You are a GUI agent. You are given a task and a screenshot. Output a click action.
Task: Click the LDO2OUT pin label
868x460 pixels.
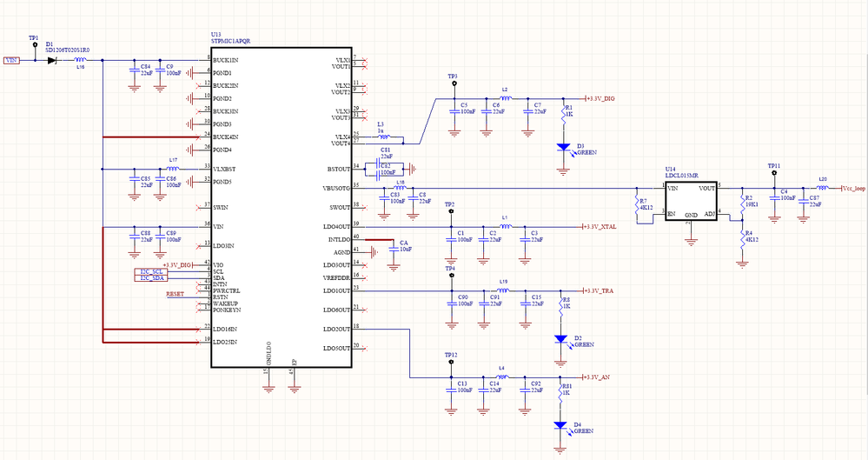click(337, 330)
